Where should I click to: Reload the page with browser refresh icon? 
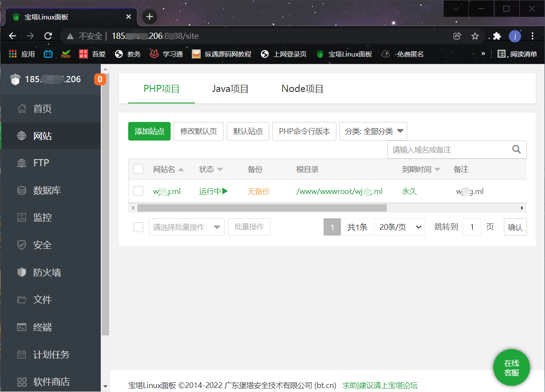pyautogui.click(x=48, y=36)
